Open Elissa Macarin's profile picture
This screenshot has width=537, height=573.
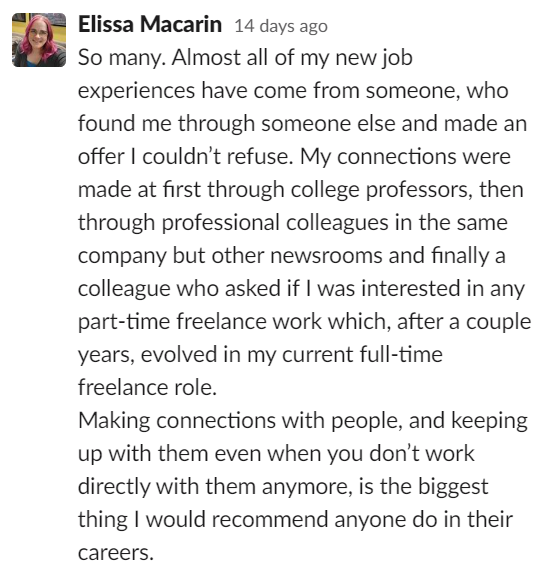click(39, 40)
